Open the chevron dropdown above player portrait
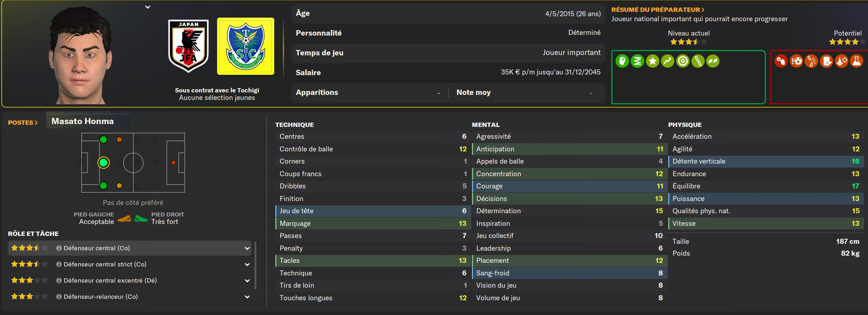 [148, 7]
